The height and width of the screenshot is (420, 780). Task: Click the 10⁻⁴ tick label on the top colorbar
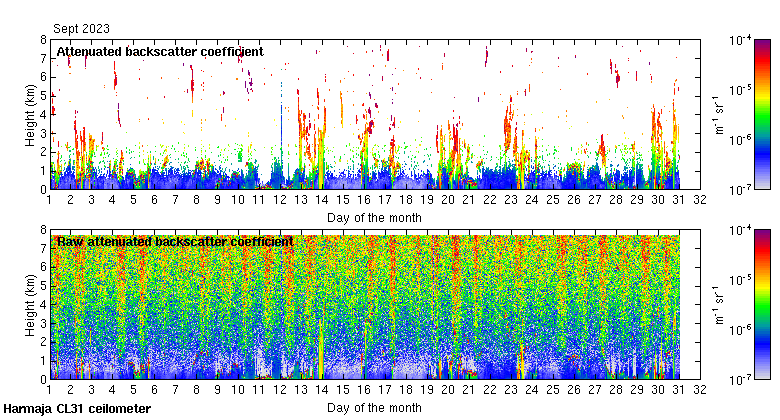pyautogui.click(x=740, y=40)
